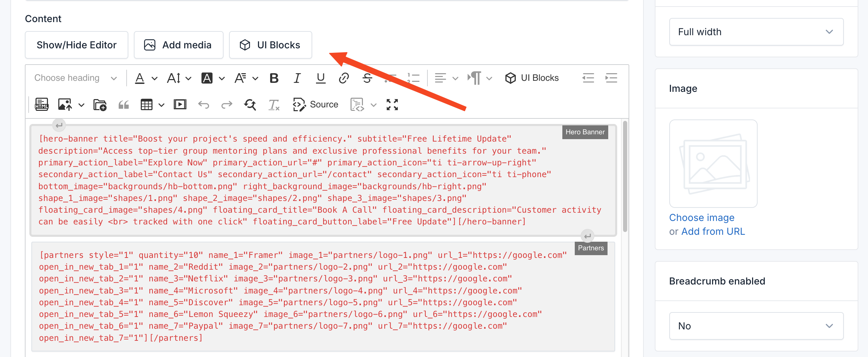Toggle italic formatting

[297, 78]
